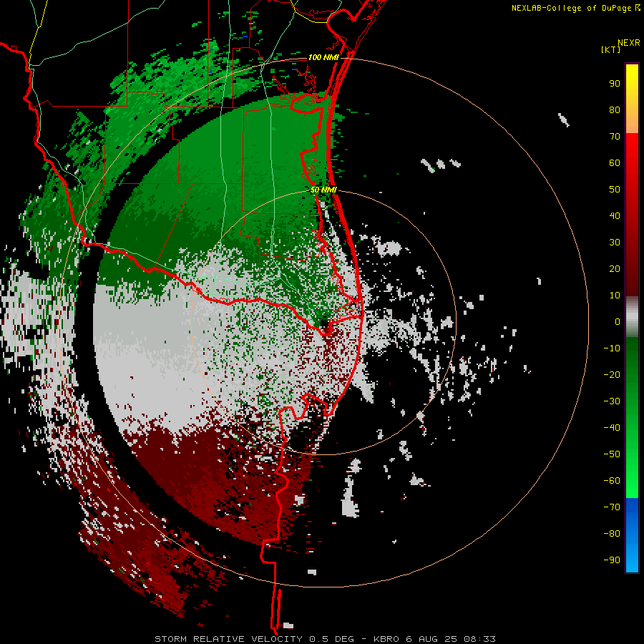The height and width of the screenshot is (644, 644).
Task: Click the -20 value on the velocity scale
Action: pyautogui.click(x=612, y=374)
